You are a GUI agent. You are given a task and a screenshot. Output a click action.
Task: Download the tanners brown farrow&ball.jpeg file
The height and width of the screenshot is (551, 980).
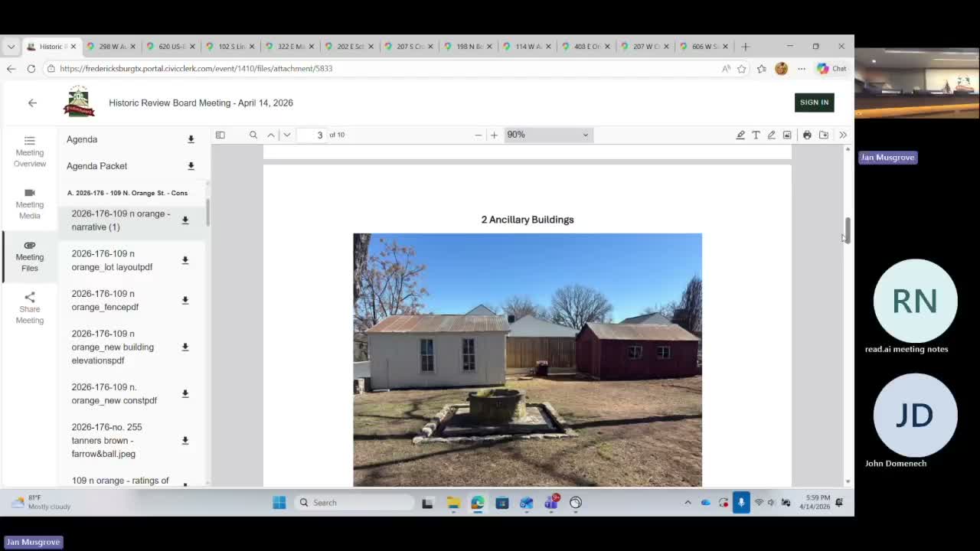click(185, 441)
